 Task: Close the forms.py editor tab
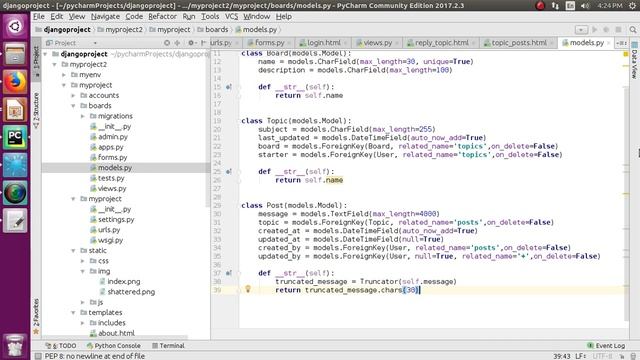[x=289, y=43]
